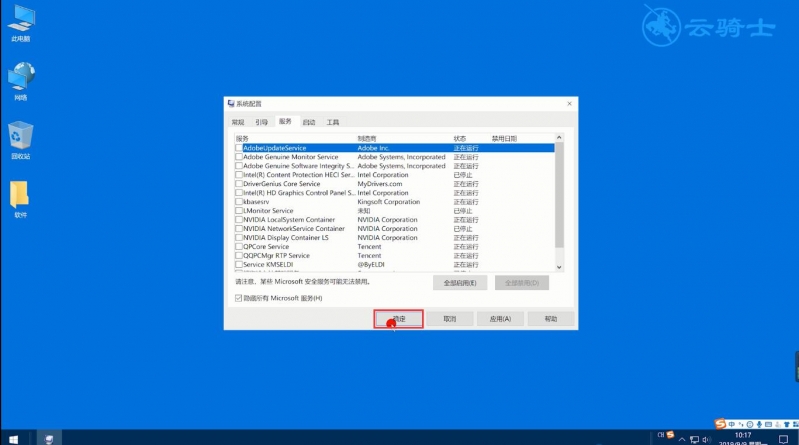
Task: Click the 取消 button
Action: (x=449, y=319)
